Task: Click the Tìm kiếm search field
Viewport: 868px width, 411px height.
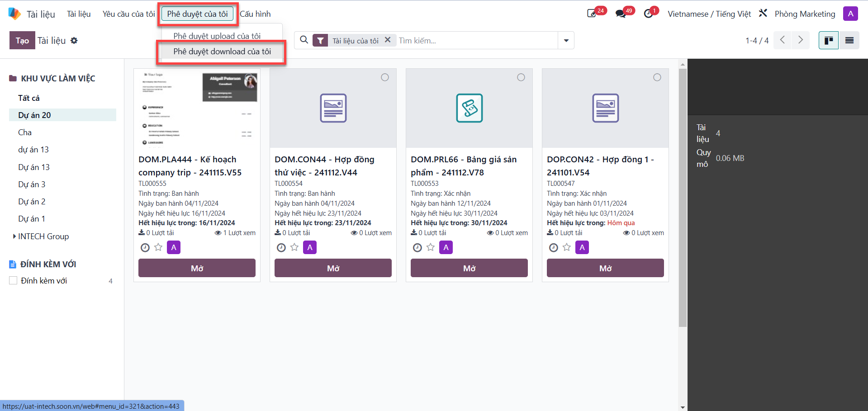Action: tap(477, 40)
